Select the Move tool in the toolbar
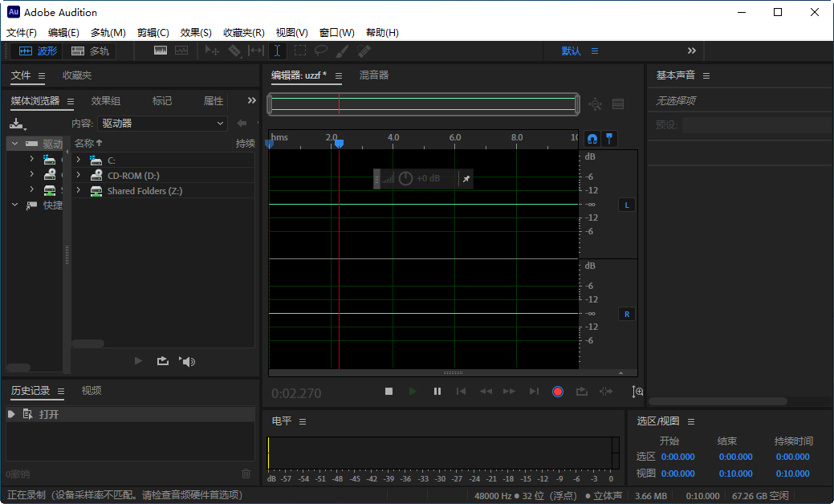 tap(213, 50)
